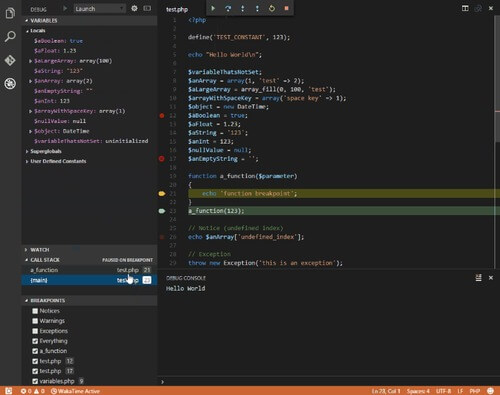Toggle the Warnings breakpoint checkbox
Viewport: 500px width, 395px height.
[35, 321]
